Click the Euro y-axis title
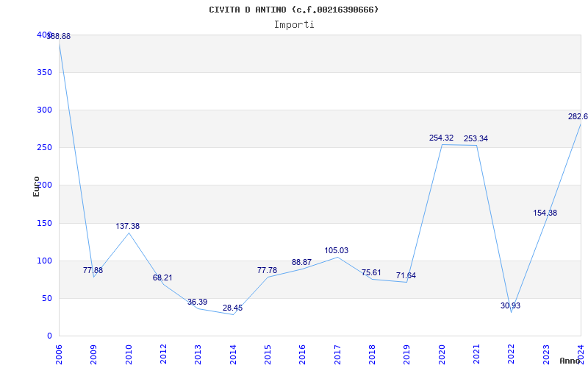 coord(37,185)
